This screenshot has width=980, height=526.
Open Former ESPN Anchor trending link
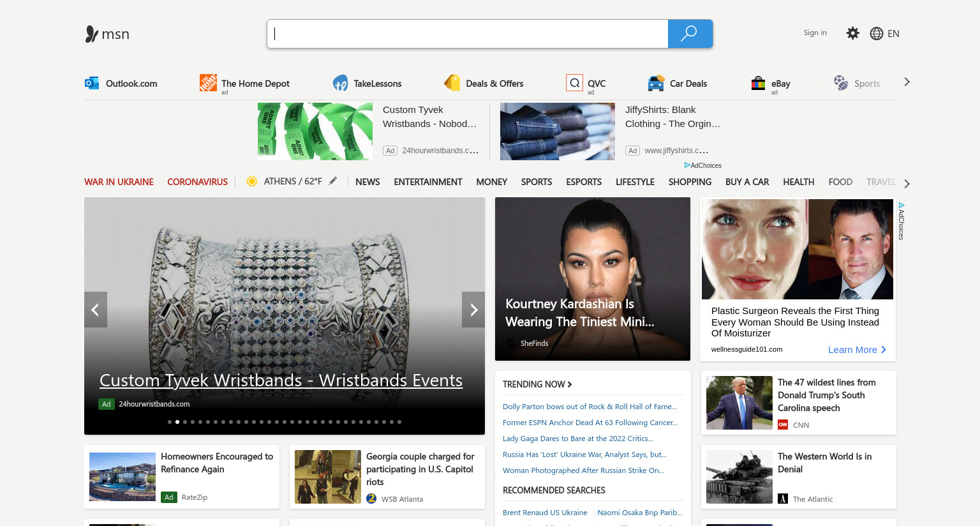click(x=590, y=423)
